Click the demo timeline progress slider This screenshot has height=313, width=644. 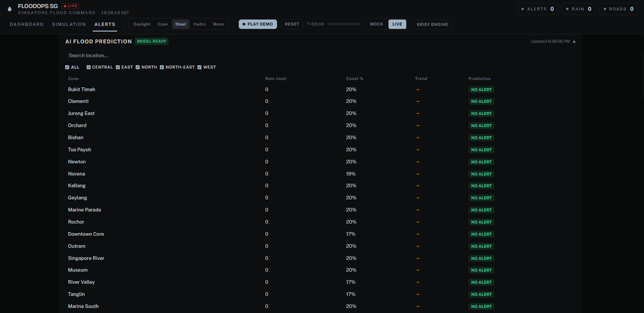click(343, 24)
